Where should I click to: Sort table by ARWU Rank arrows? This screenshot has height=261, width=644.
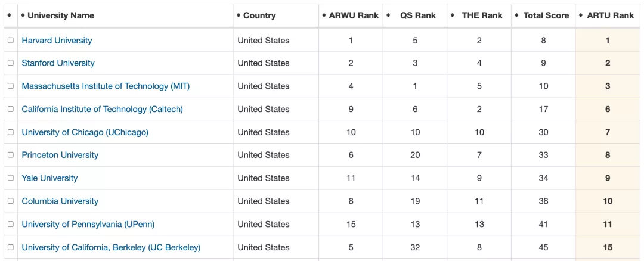[x=324, y=15]
